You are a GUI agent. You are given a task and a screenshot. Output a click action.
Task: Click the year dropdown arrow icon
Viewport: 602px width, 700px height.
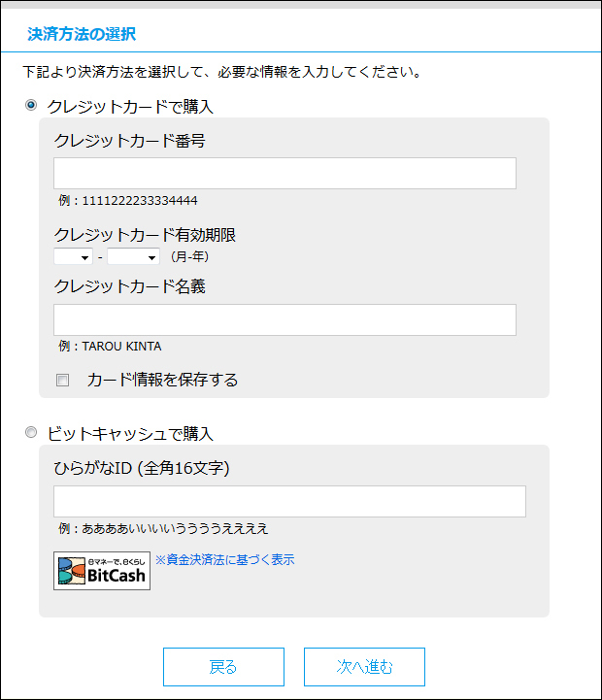(x=151, y=258)
